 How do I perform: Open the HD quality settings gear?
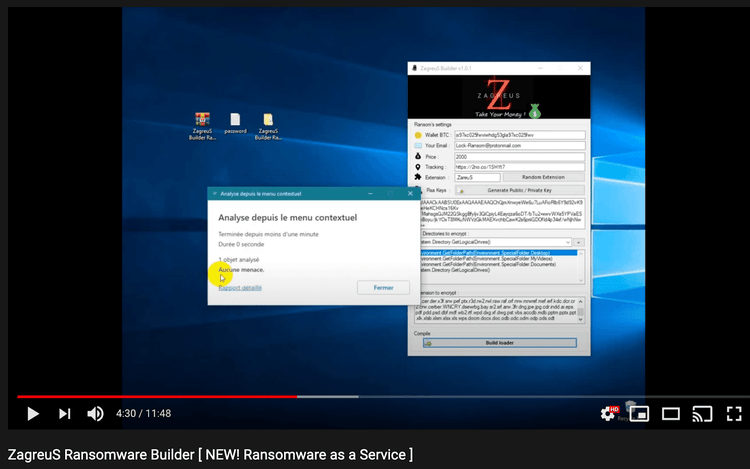608,413
